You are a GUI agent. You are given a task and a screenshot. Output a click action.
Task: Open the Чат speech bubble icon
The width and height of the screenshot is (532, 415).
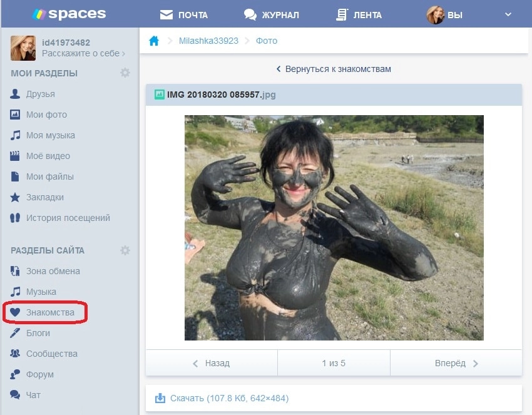pos(14,395)
